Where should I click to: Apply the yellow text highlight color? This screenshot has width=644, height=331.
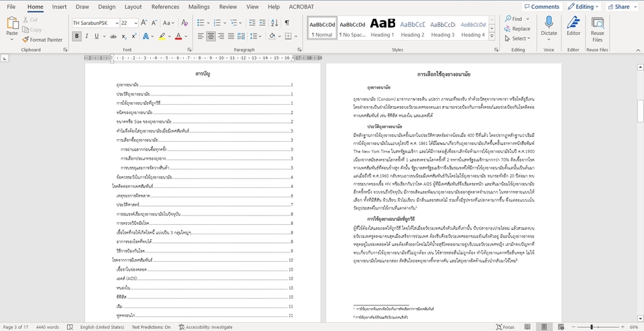pos(162,37)
